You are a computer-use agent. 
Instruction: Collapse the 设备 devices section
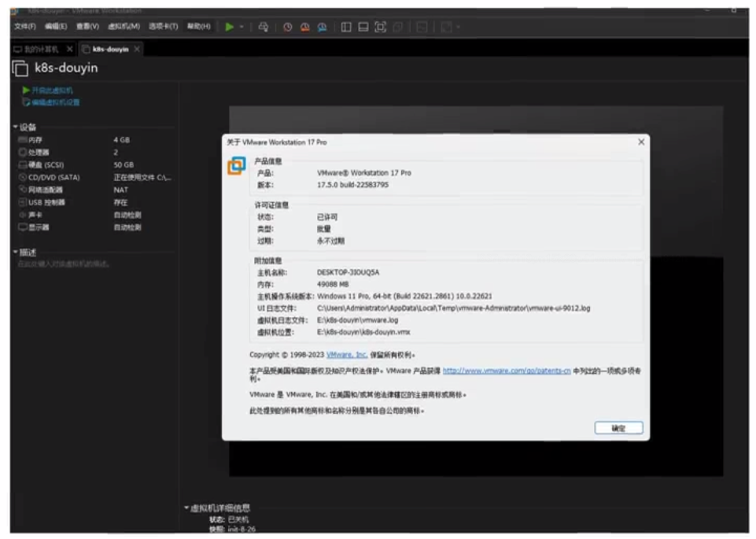[x=15, y=127]
